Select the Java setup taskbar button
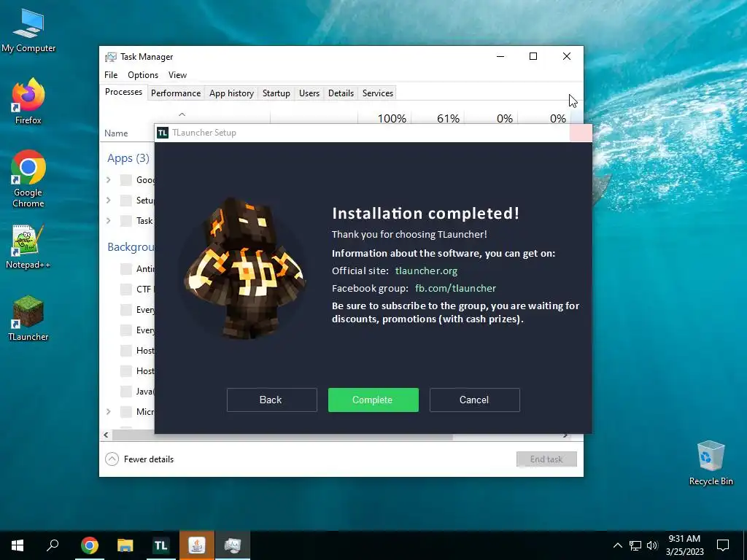Screen dimensions: 747x560 tap(197, 545)
